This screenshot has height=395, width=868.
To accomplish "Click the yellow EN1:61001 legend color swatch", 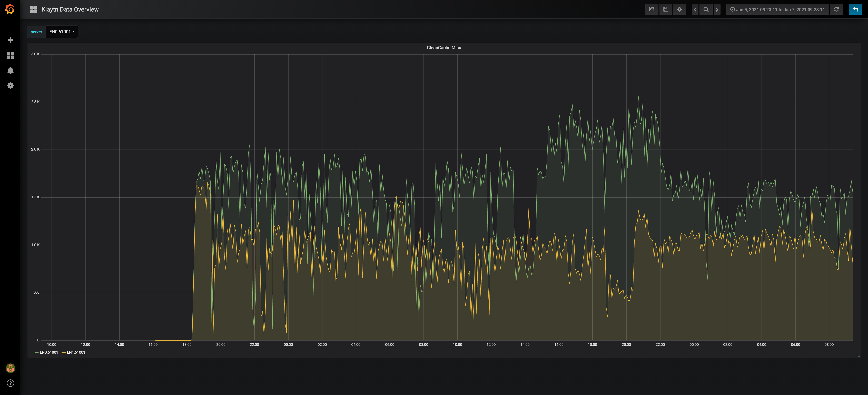I will [63, 353].
